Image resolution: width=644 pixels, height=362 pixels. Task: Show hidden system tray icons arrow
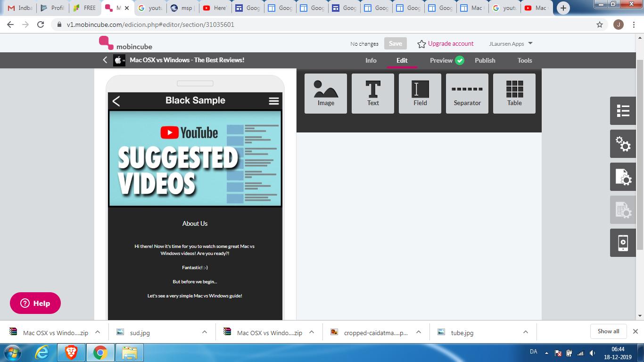tap(546, 353)
